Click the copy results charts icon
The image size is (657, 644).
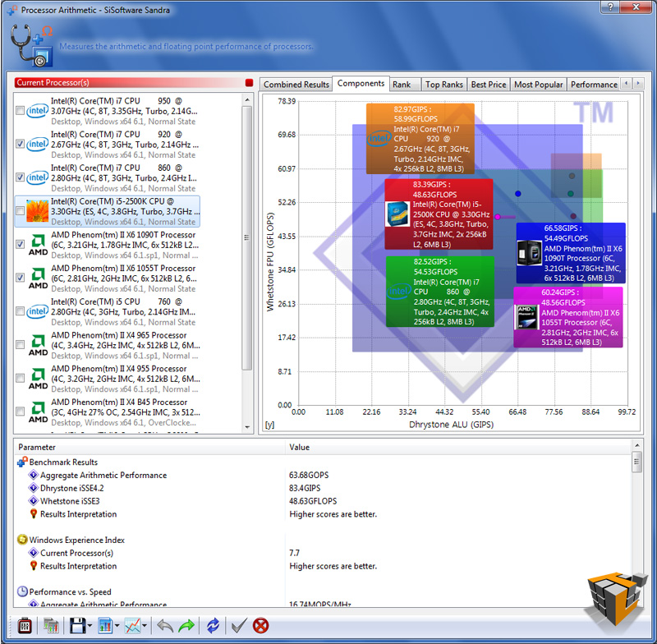(x=51, y=626)
